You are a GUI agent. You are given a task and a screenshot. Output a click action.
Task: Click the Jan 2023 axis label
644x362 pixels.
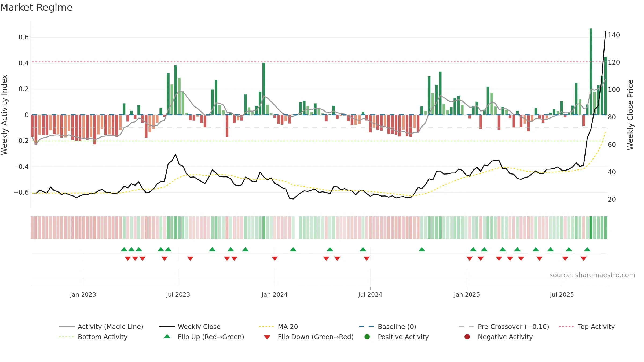tap(83, 295)
